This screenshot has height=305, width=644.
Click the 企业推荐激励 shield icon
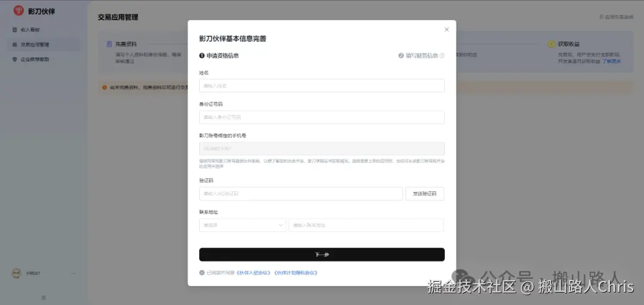pos(15,59)
